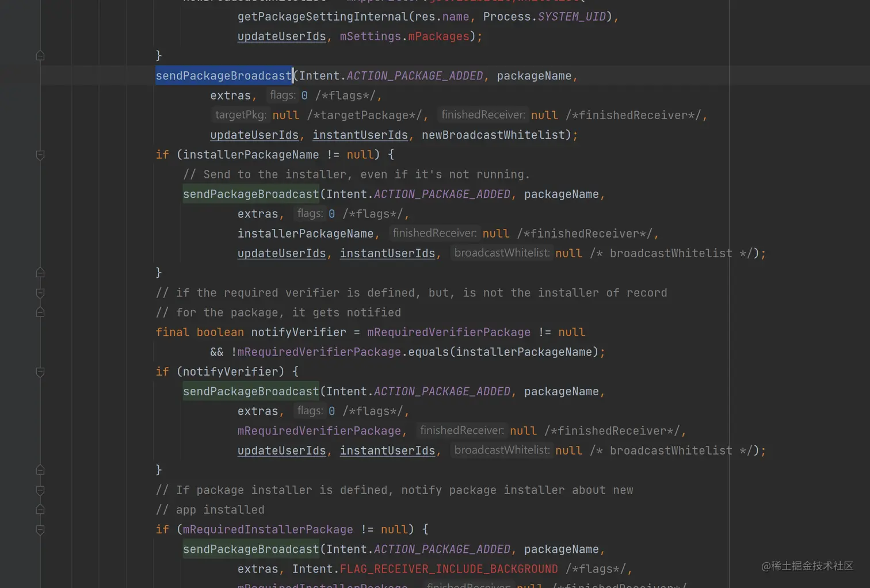Screen dimensions: 870x588
Task: Click the '// Send to the installer' comment
Action: click(x=356, y=174)
